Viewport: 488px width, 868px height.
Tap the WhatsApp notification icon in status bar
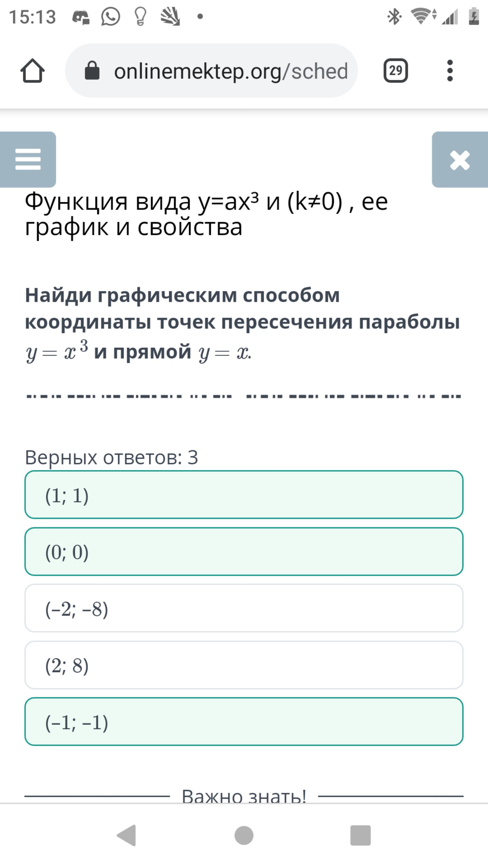[110, 17]
